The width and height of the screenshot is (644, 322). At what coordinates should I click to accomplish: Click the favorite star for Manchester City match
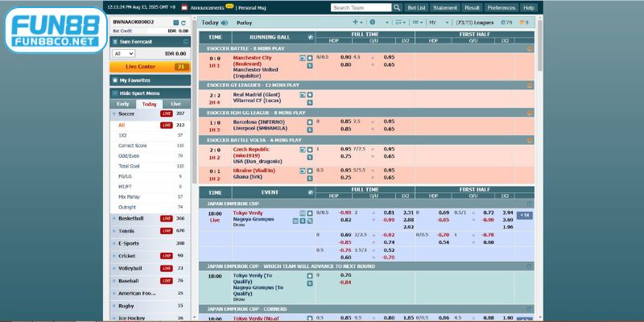coord(309,58)
